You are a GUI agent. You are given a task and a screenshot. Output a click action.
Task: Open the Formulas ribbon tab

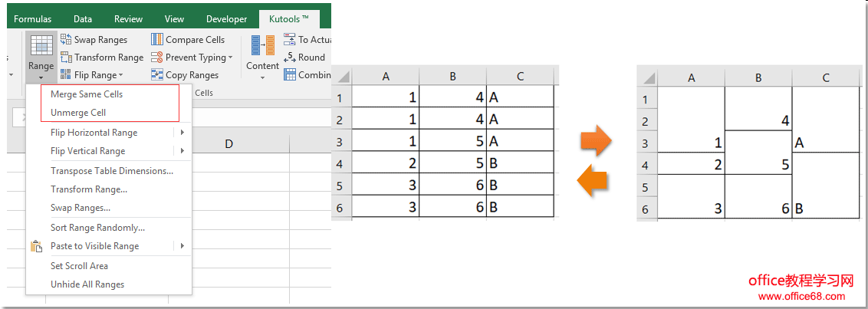pyautogui.click(x=33, y=19)
